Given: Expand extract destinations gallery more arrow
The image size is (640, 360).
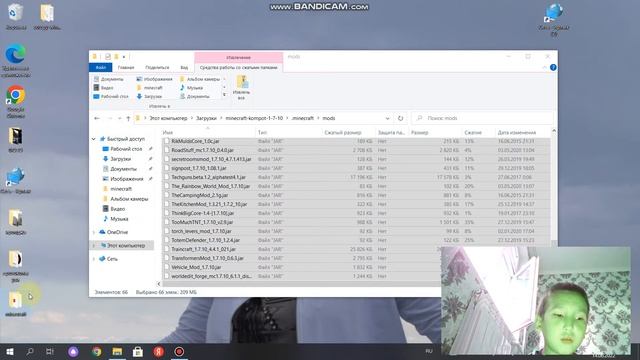Looking at the screenshot, I should click(224, 95).
